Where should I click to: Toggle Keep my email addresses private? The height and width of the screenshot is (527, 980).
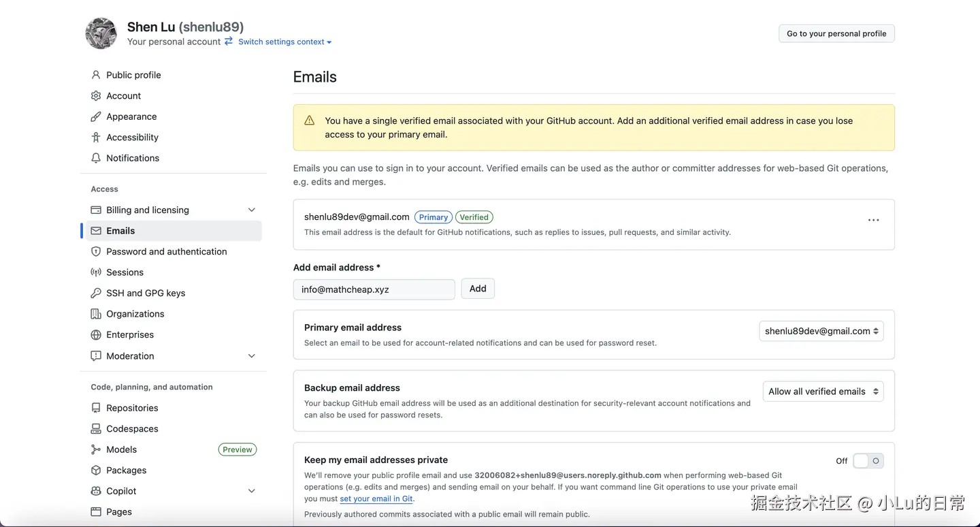click(x=868, y=461)
